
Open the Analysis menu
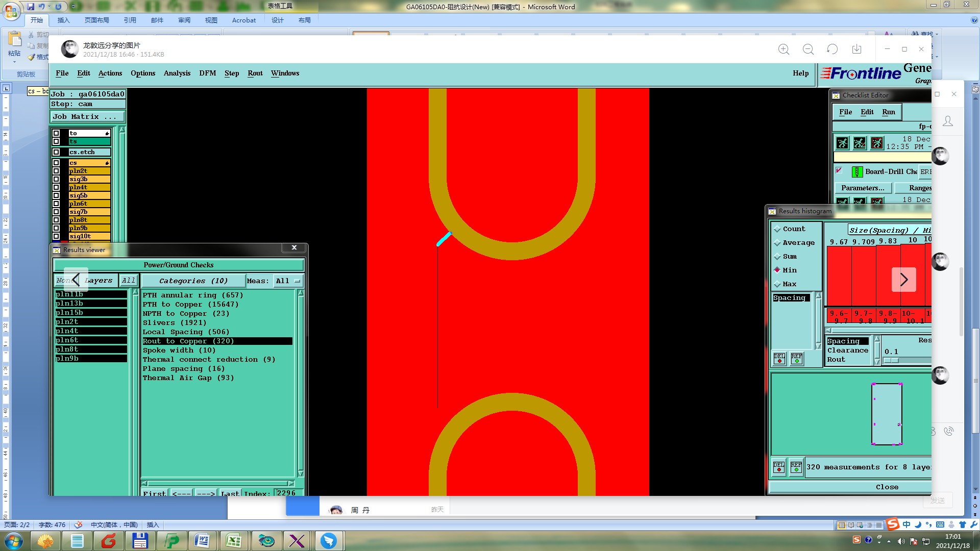click(x=177, y=73)
